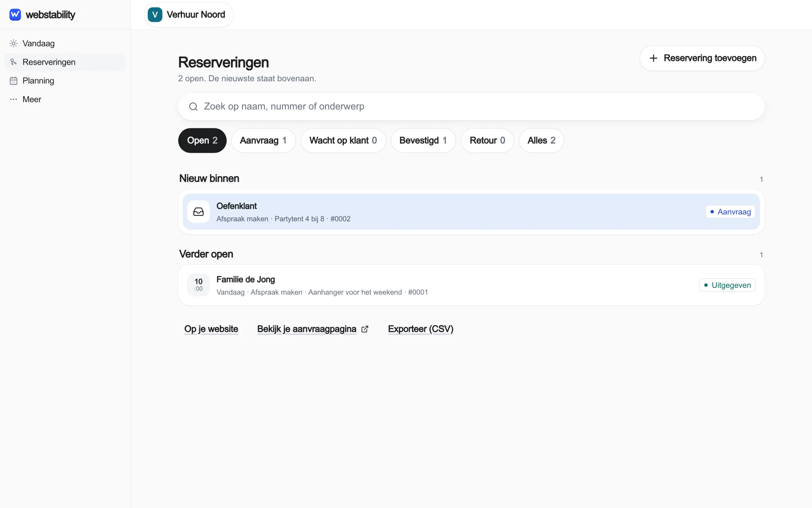Click the external-link icon after Bekijk je aanvraagpagina
This screenshot has height=508, width=812.
point(365,329)
